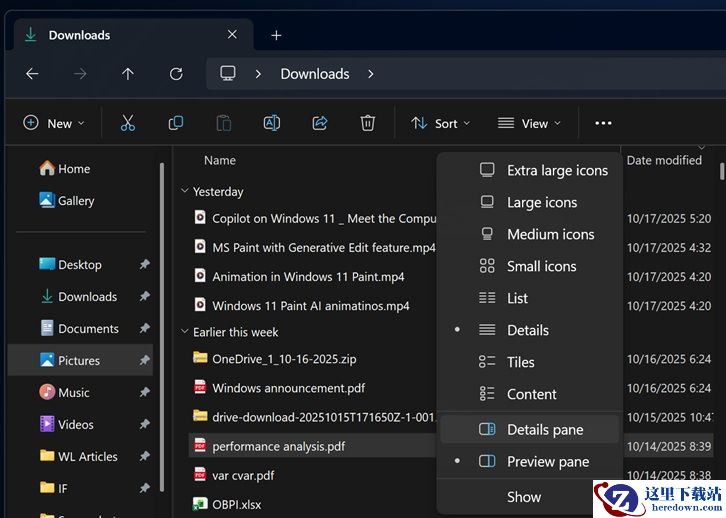Open Pictures in the navigation pane
Screen dimensions: 726x518
coord(79,361)
